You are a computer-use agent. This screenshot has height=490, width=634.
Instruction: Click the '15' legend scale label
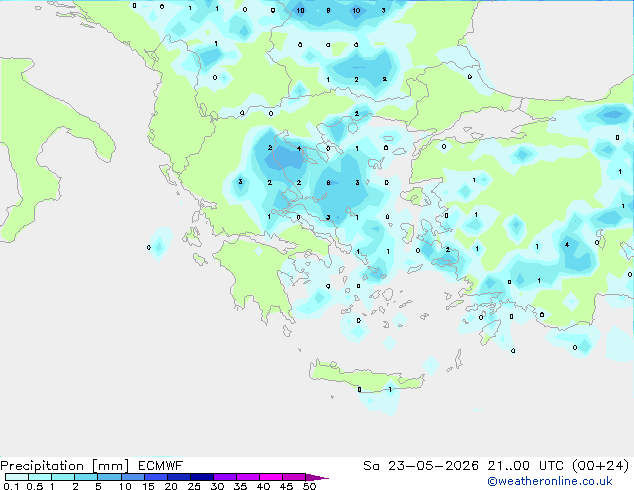click(148, 486)
